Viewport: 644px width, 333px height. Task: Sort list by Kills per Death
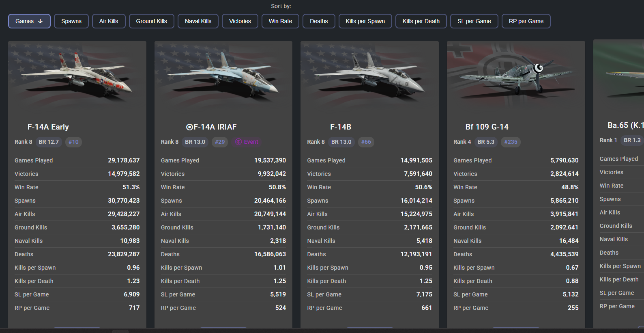[421, 21]
